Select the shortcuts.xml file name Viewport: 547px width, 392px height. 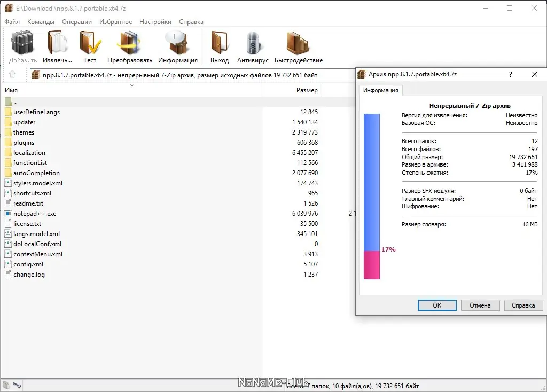point(32,193)
